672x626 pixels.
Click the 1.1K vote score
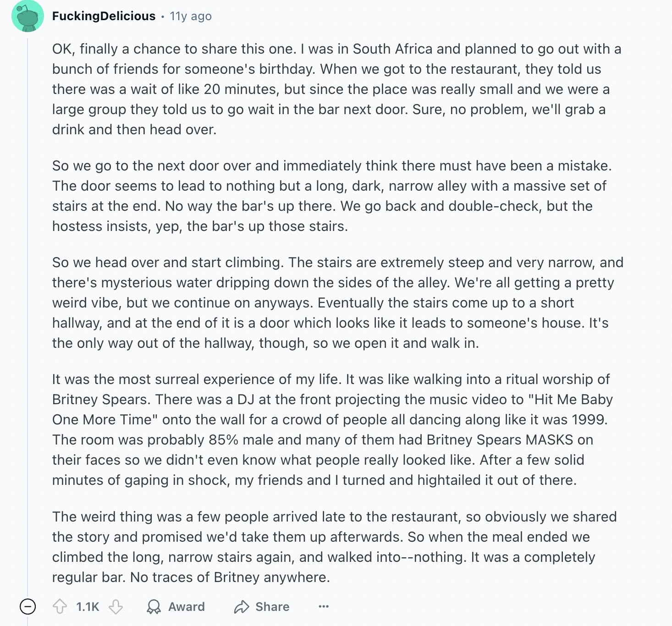pos(88,607)
